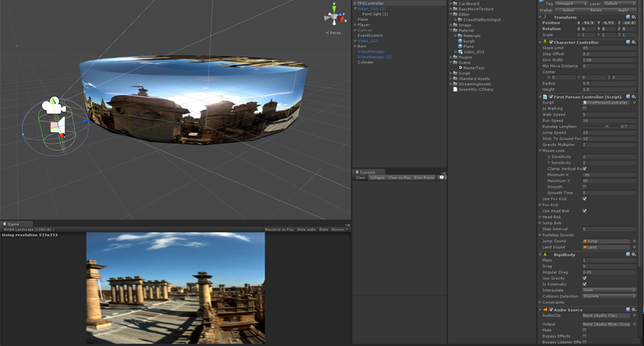Click object picker circle for Land Sound

634,247
